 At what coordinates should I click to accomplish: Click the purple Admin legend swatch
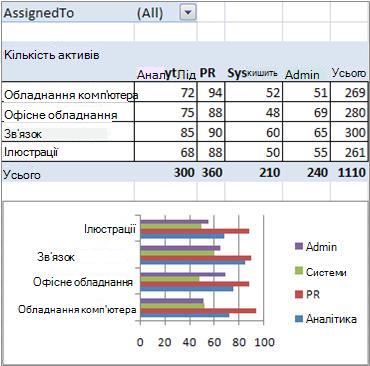coord(299,246)
